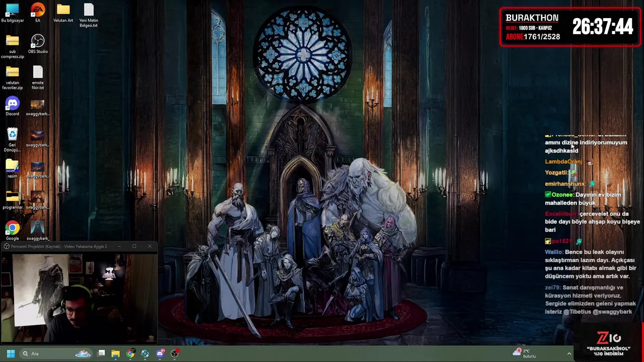
Task: Open the resim folder
Action: pos(12,169)
